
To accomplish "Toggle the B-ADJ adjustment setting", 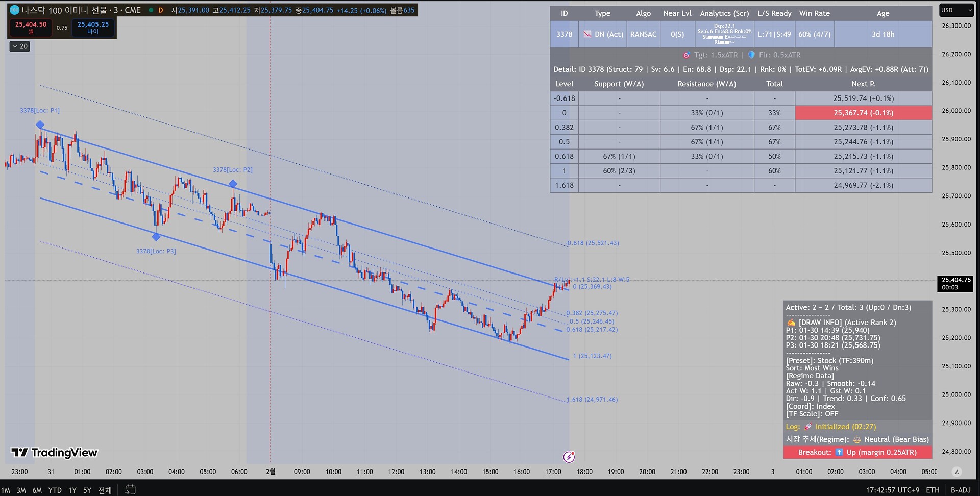I will (x=961, y=490).
